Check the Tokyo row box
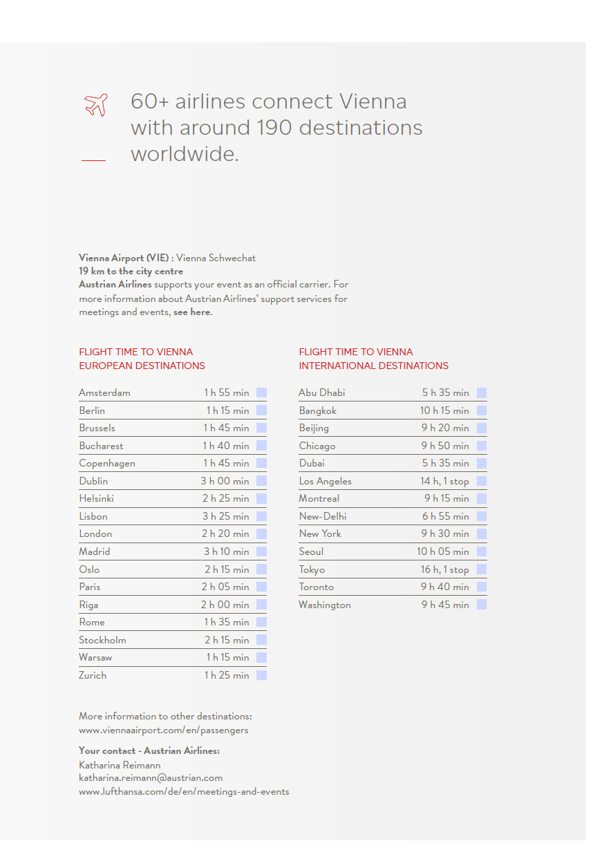The height and width of the screenshot is (868, 613). [x=482, y=569]
